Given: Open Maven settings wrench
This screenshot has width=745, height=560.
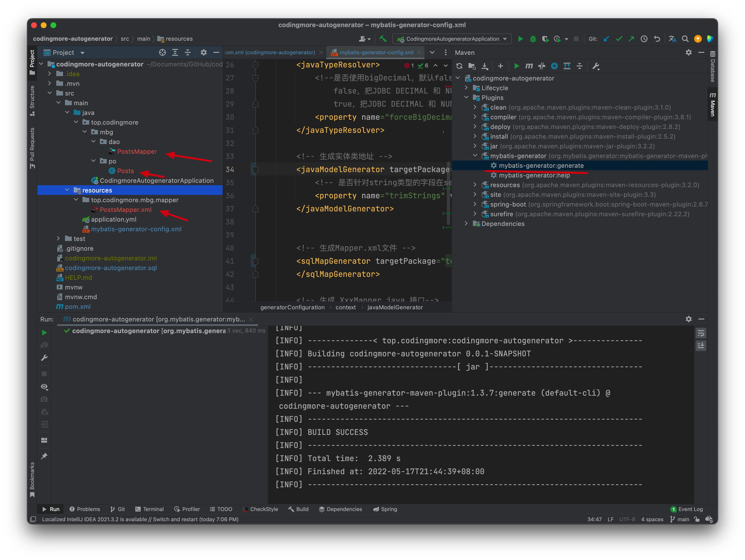Looking at the screenshot, I should pos(596,66).
